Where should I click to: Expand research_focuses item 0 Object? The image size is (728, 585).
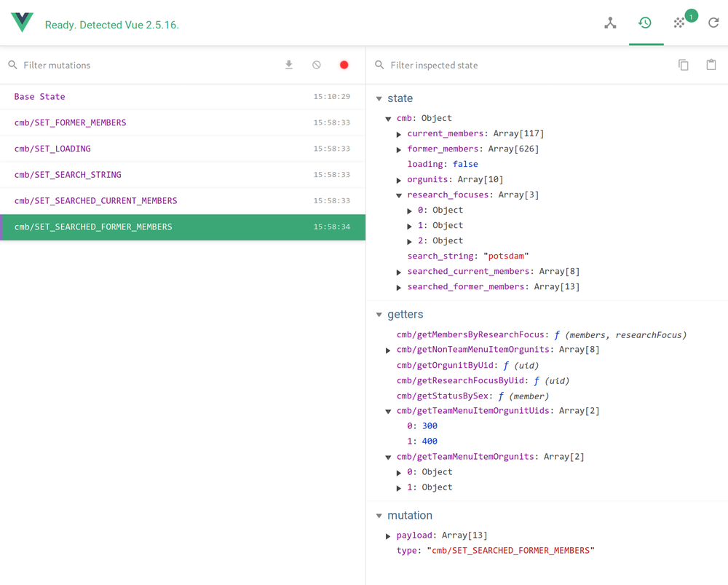point(409,211)
